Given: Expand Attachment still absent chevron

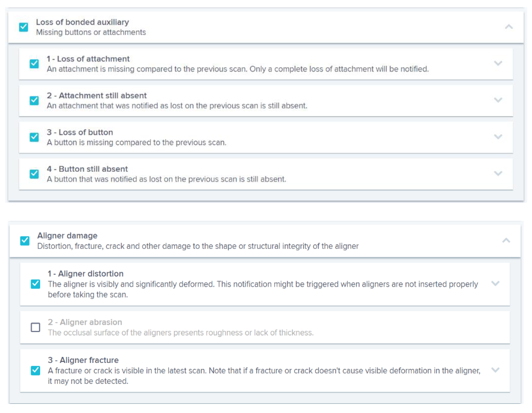Looking at the screenshot, I should (x=498, y=100).
